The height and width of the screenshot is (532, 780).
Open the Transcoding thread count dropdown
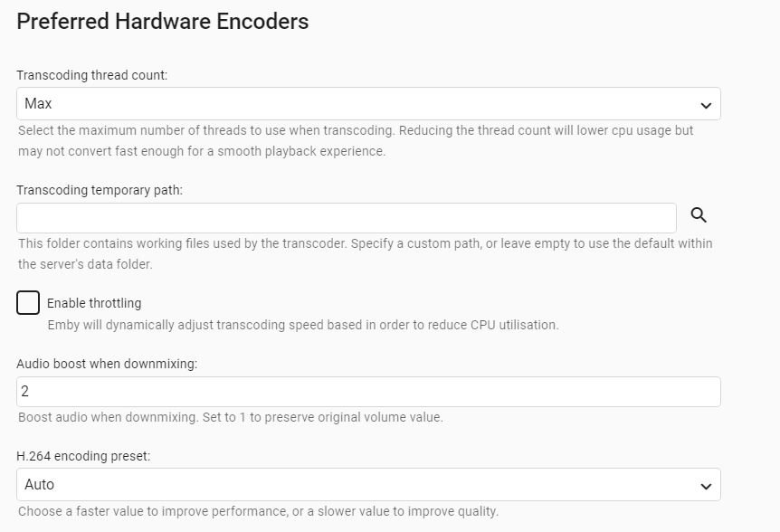pos(368,104)
